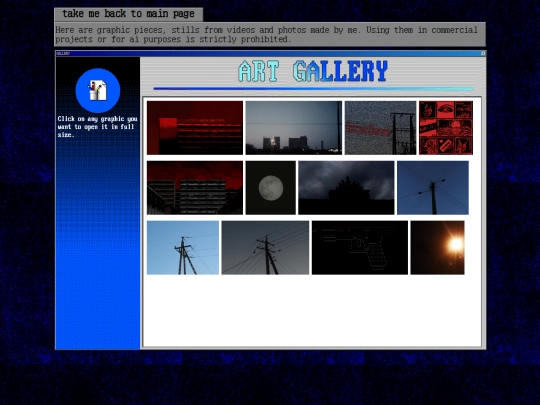Screen dimensions: 540x405
Task: Open the red sky apartment blocks thumbnail
Action: (x=195, y=188)
